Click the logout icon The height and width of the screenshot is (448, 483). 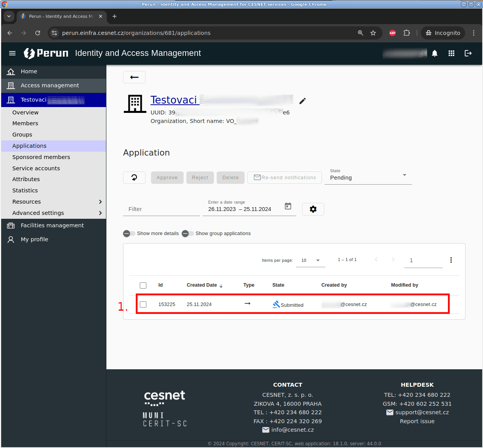[x=468, y=53]
